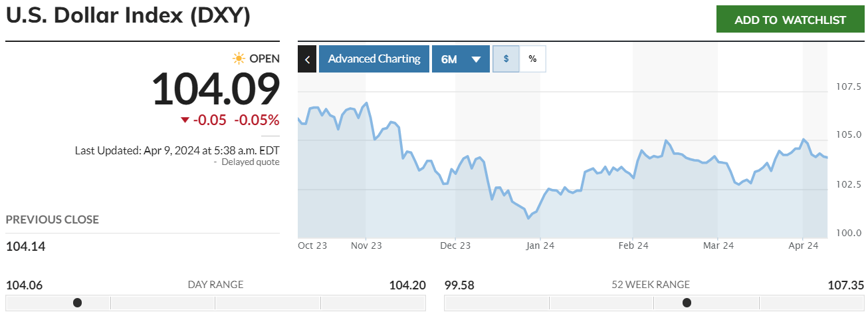Click the 105.0 y-axis label
Screen dimensions: 868x318
coord(847,136)
